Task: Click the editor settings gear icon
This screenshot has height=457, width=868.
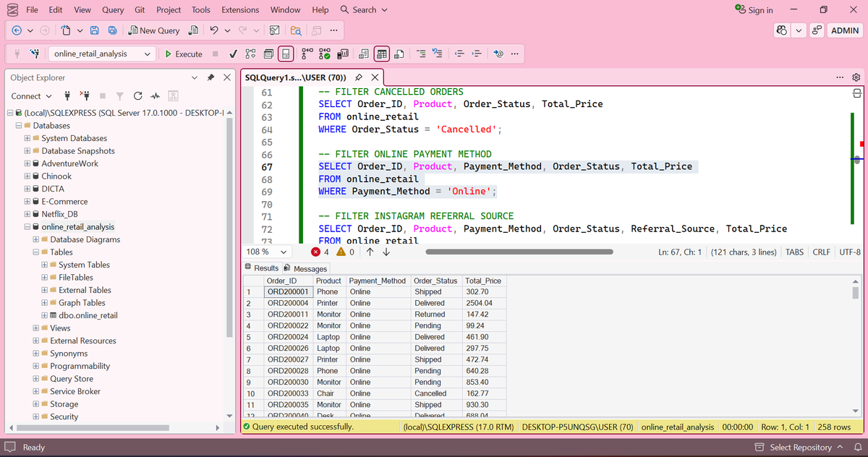Action: tap(856, 77)
